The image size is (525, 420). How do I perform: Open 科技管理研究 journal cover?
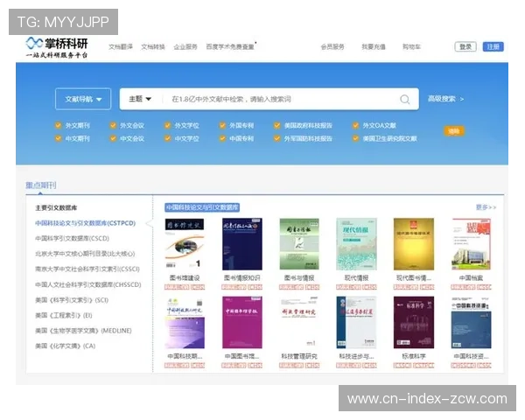click(299, 322)
